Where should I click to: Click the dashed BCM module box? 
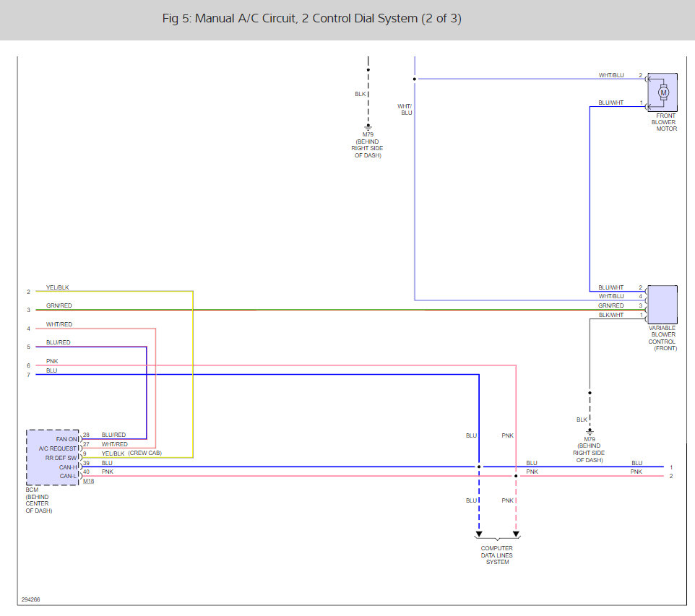point(53,457)
